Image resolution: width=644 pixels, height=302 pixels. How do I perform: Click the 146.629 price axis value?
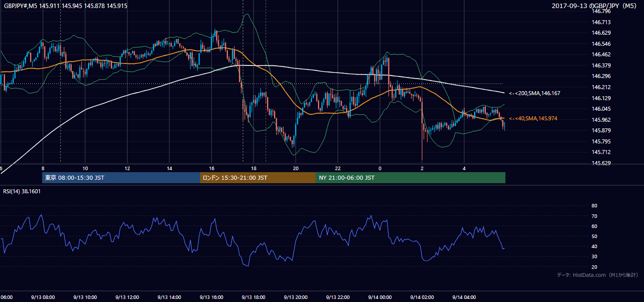602,33
